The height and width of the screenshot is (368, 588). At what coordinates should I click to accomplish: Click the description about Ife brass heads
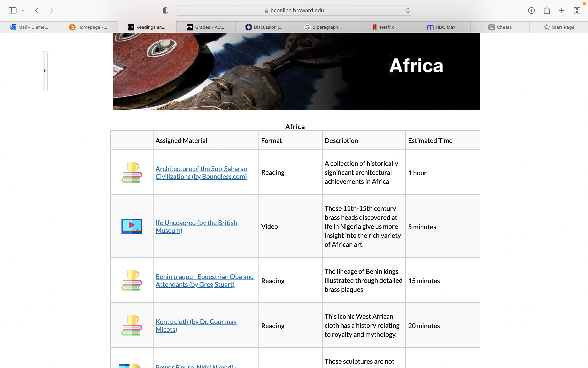[x=363, y=226]
